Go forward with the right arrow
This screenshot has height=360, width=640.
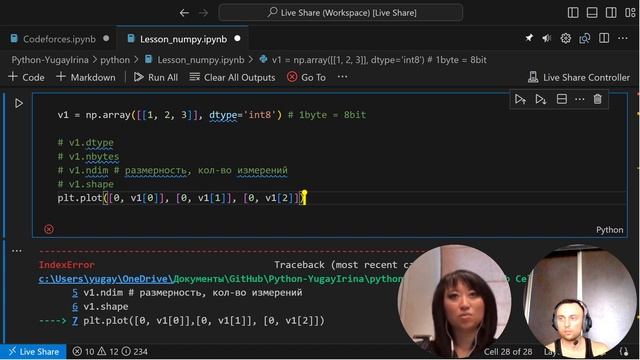click(x=203, y=13)
